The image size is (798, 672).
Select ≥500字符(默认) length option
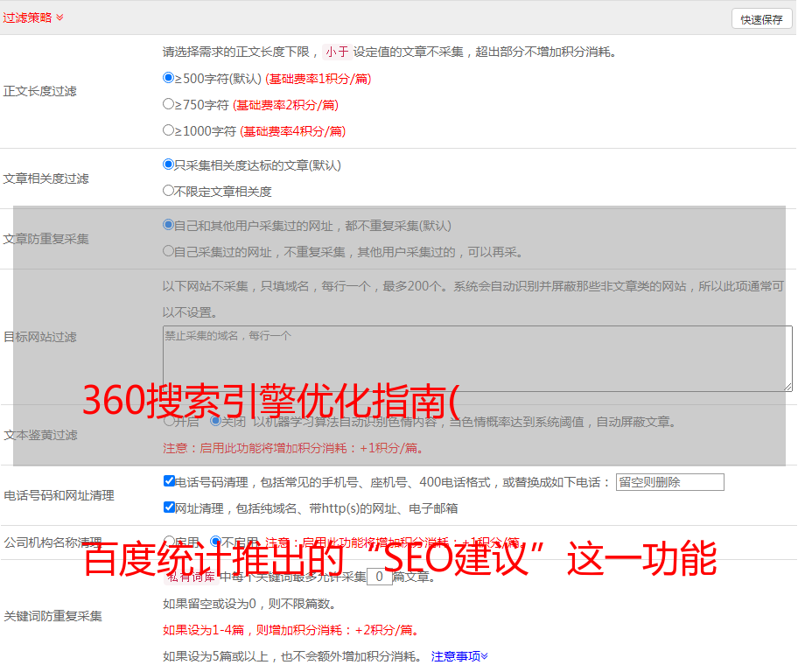[x=169, y=77]
